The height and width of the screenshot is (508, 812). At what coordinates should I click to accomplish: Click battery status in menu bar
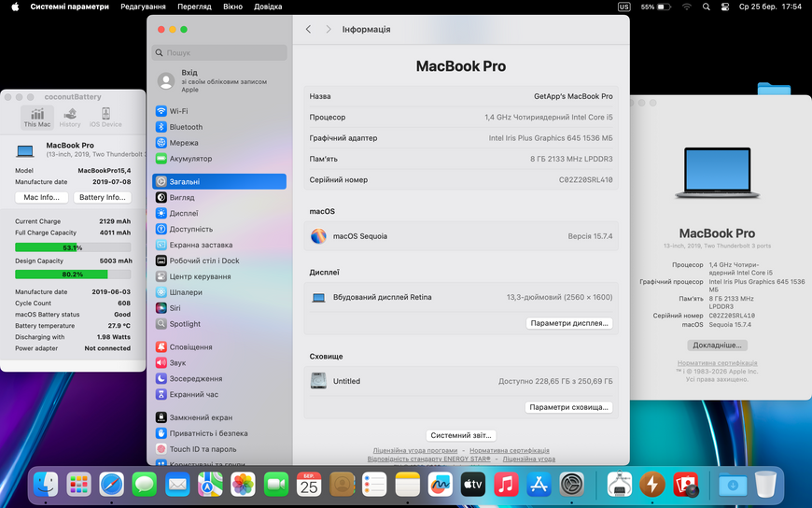[x=655, y=7]
